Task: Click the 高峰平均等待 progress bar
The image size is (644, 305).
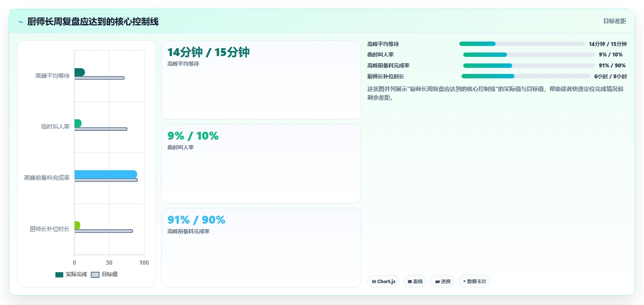Action: click(x=522, y=44)
